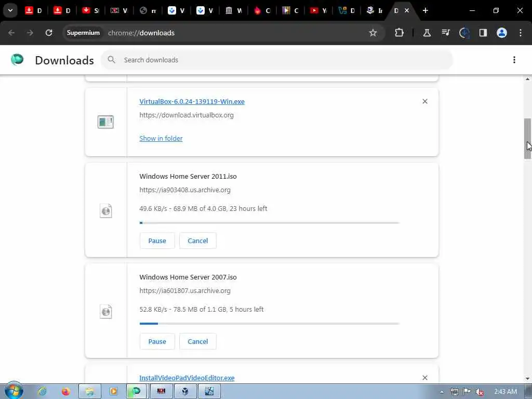This screenshot has height=399, width=532.
Task: Switch to the first red download tab
Action: pyautogui.click(x=33, y=10)
